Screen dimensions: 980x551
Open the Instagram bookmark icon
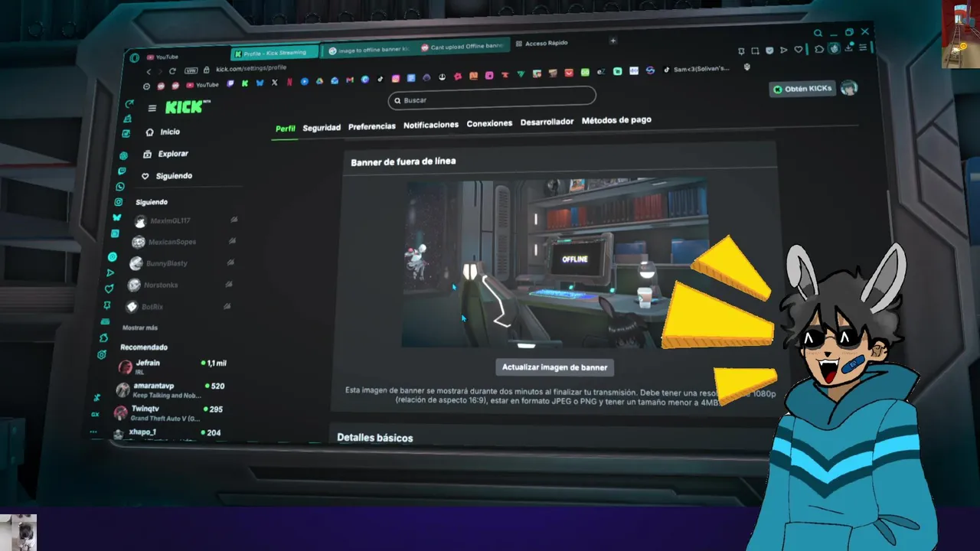tap(396, 78)
